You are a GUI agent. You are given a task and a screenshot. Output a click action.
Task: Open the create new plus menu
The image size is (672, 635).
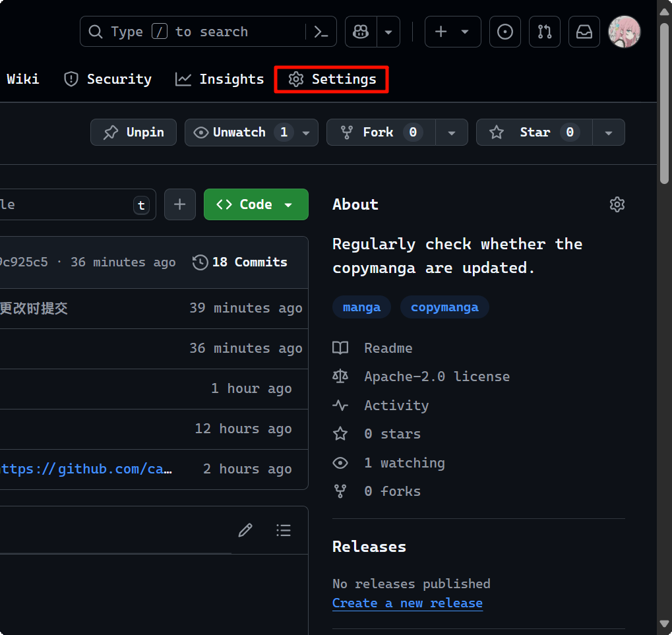click(x=452, y=32)
